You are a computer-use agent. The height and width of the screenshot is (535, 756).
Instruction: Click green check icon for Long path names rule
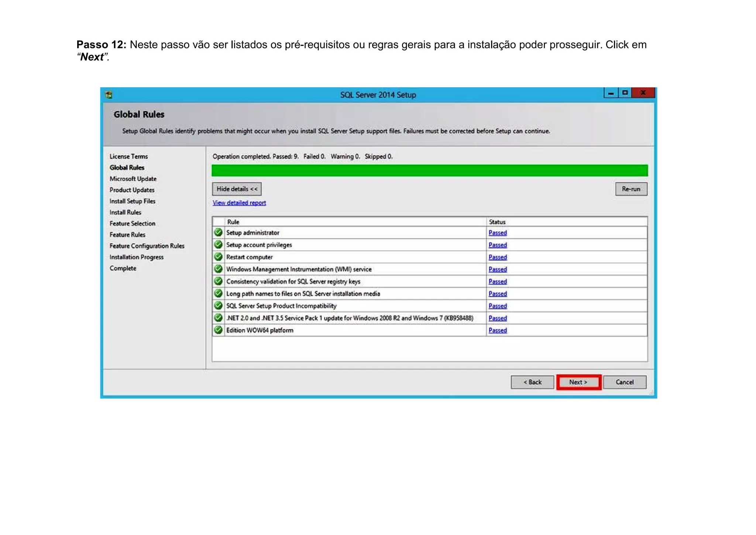click(x=218, y=293)
